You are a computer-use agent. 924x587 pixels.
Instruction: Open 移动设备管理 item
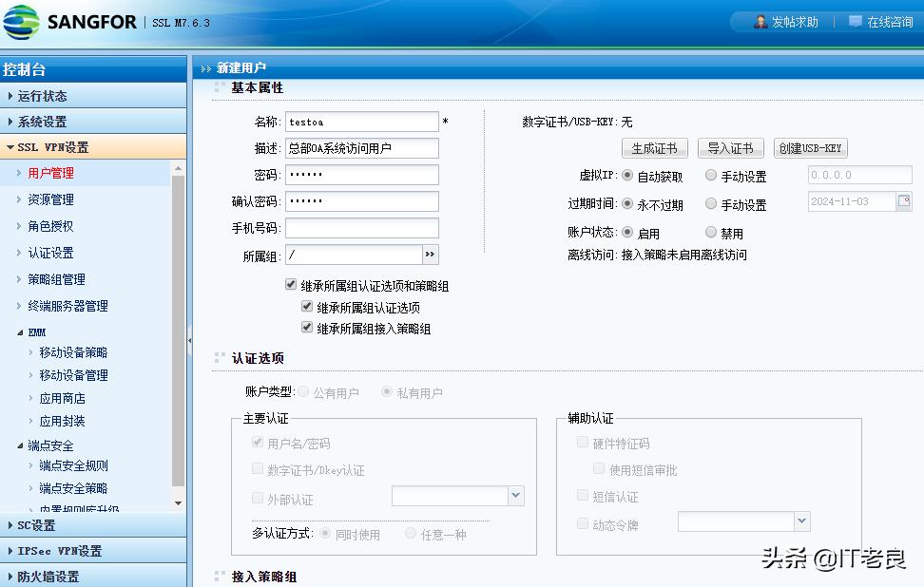pyautogui.click(x=73, y=375)
